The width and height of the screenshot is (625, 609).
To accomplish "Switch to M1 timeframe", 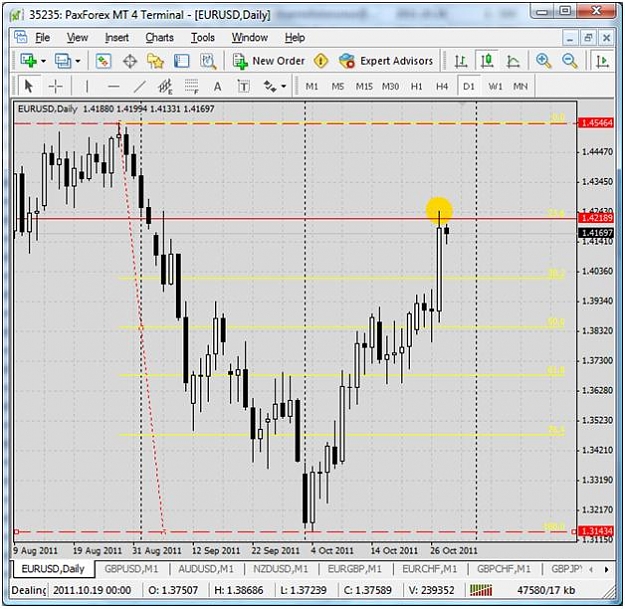I will (x=312, y=86).
